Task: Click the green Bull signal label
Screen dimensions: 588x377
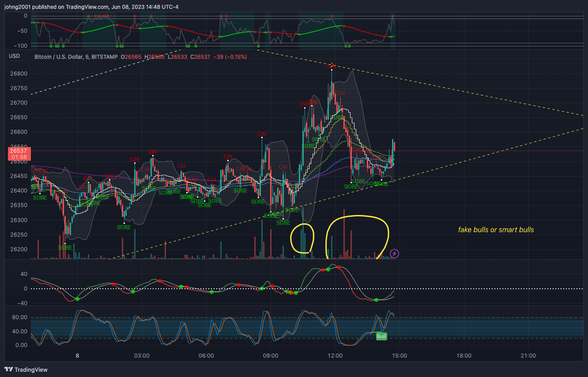Action: click(381, 336)
